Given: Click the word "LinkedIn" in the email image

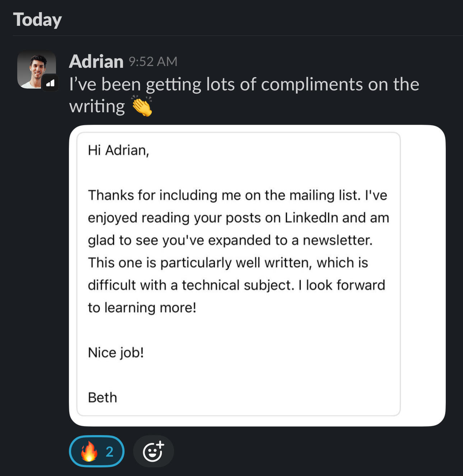Looking at the screenshot, I should 311,218.
